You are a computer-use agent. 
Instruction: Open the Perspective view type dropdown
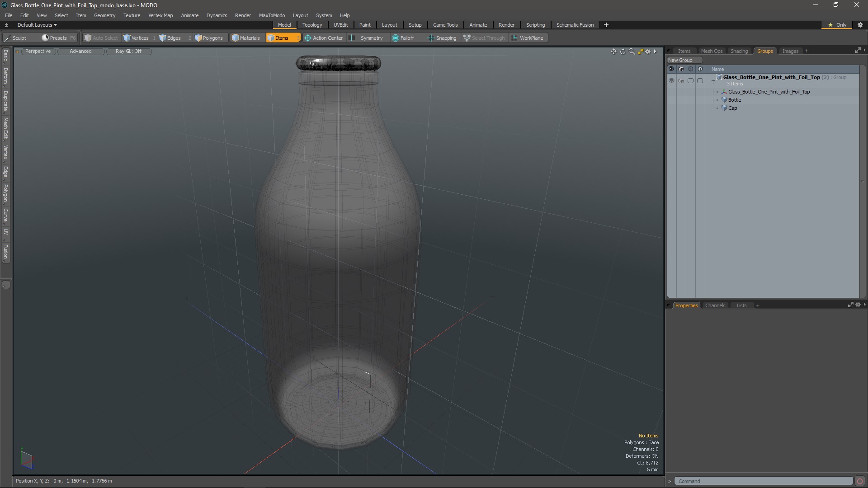(38, 51)
